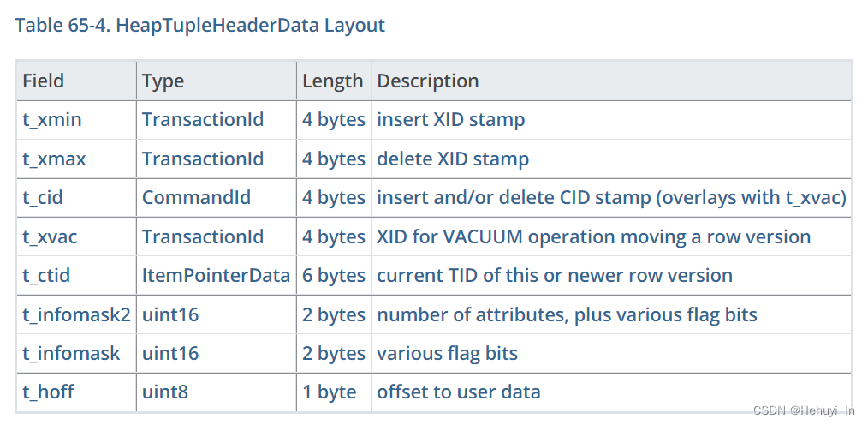This screenshot has width=868, height=425.
Task: Select the 'offset to user data' description
Action: click(458, 392)
